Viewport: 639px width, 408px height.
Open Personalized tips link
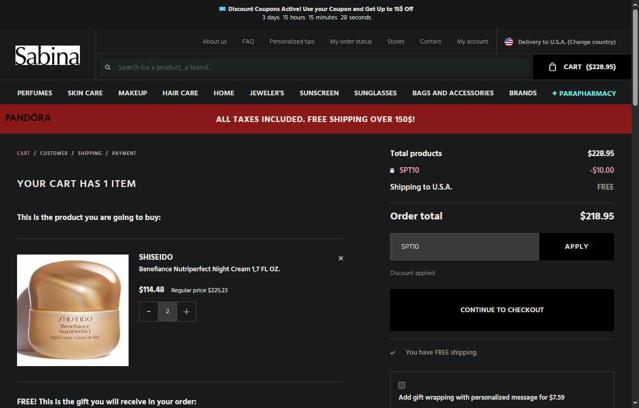[x=292, y=42]
